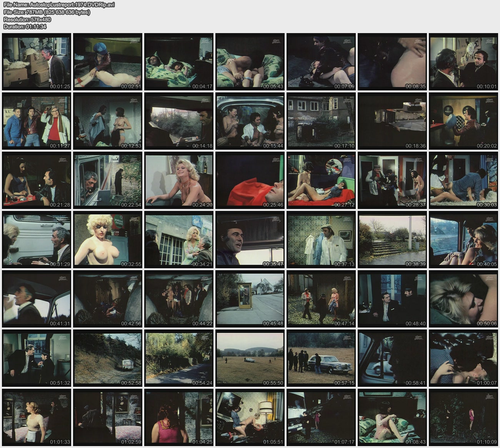Click the thumbnail timestamped 00:20:02
500x448 pixels.
pyautogui.click(x=463, y=121)
